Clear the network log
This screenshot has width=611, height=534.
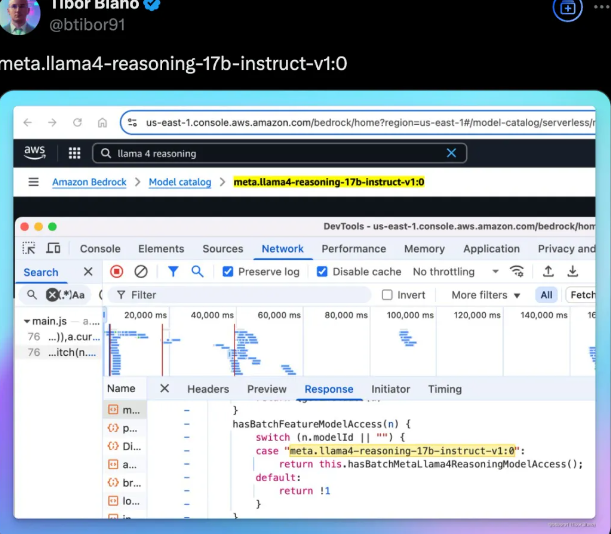(x=141, y=272)
